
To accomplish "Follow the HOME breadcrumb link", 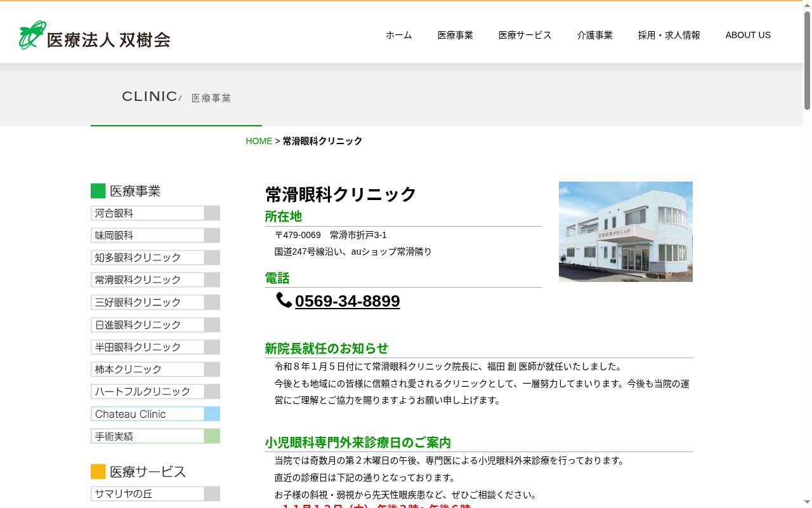I will (259, 141).
